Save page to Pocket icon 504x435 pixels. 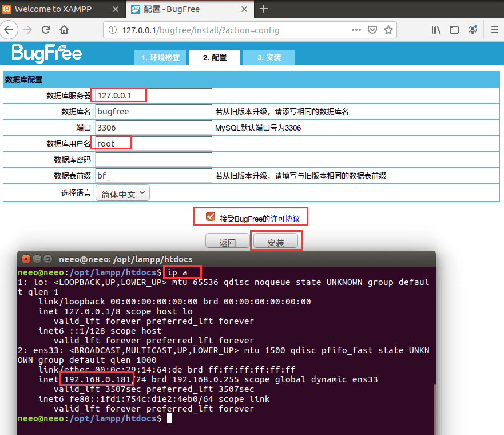(x=372, y=30)
